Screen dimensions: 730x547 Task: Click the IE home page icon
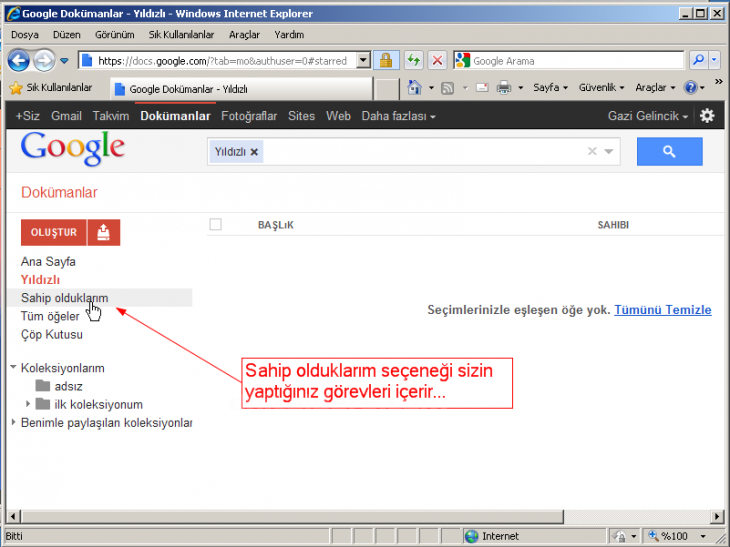[414, 88]
